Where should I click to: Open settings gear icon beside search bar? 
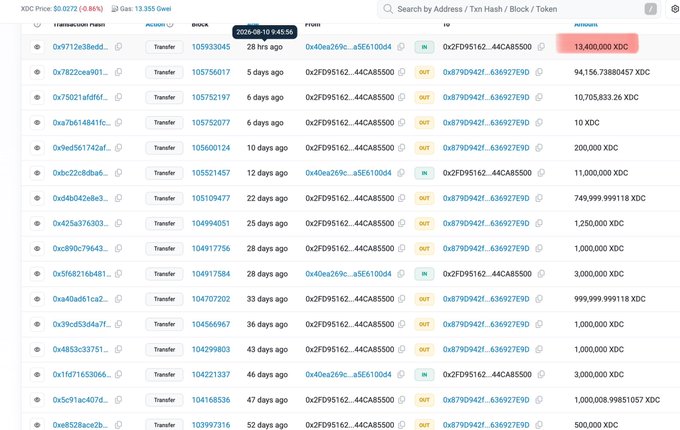(x=675, y=9)
